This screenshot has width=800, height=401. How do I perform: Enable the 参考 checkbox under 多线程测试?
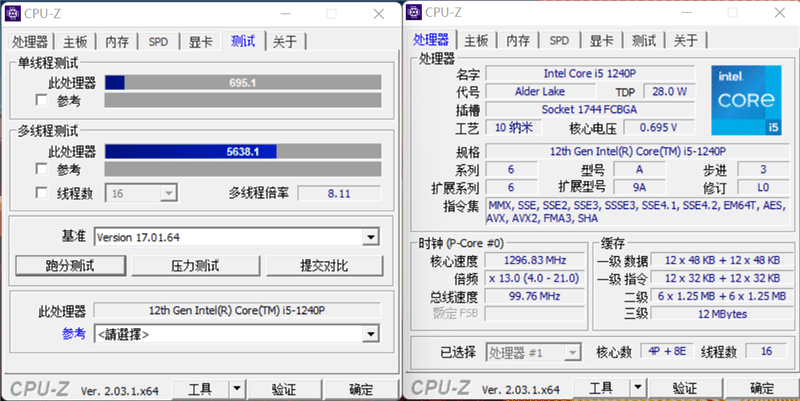click(x=42, y=168)
